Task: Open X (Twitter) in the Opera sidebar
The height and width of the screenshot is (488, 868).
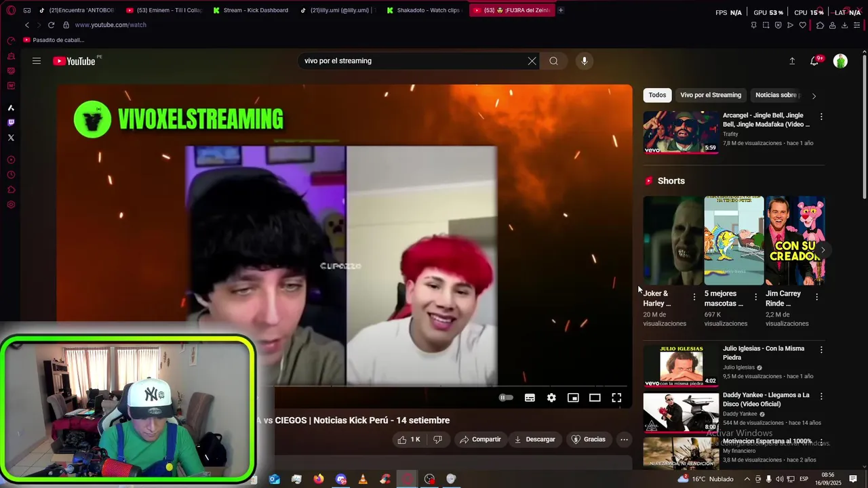Action: (11, 138)
